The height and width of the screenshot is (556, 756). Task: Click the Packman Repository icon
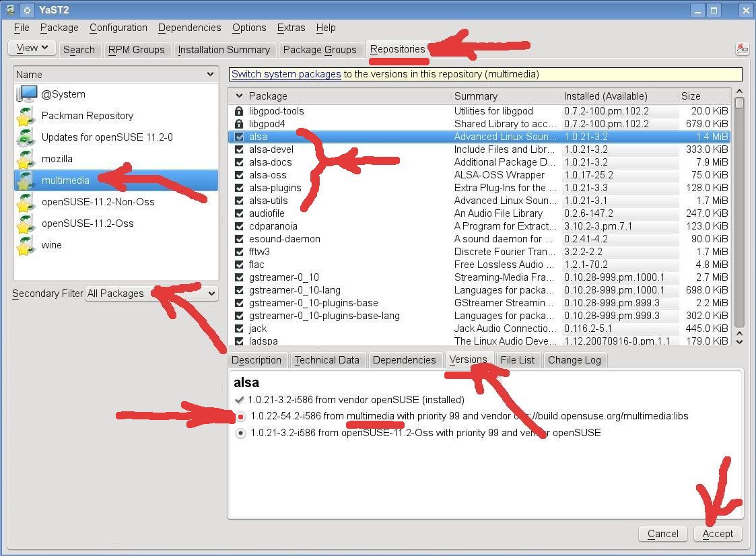click(25, 116)
